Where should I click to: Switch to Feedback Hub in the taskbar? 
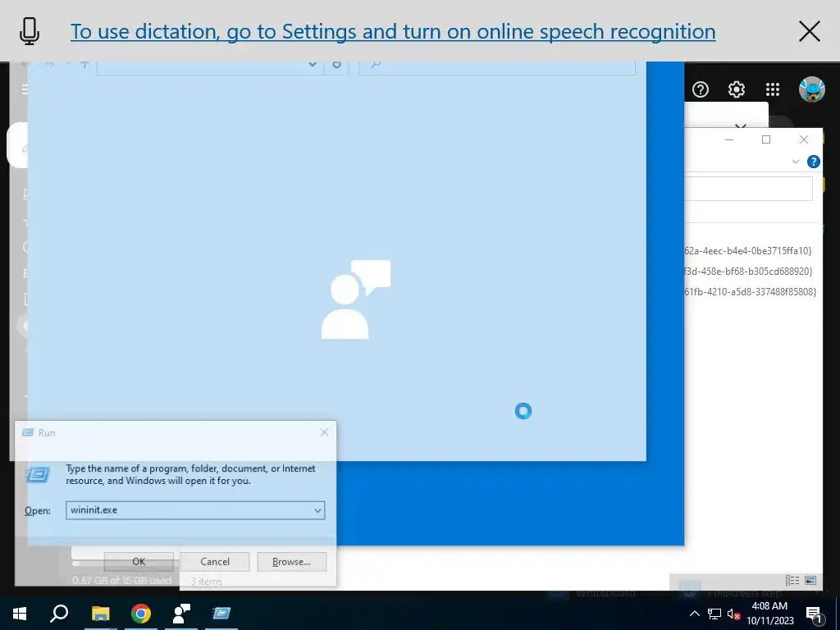(181, 614)
